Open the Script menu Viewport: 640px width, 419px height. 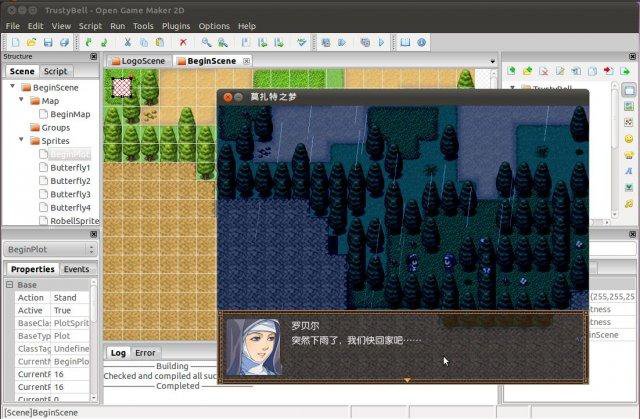point(90,26)
